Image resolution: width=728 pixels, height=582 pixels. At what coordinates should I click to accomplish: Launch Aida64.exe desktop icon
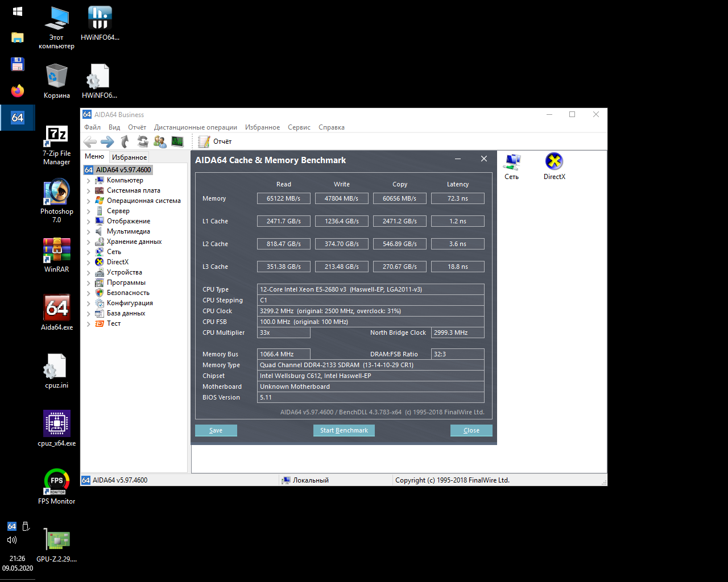57,313
